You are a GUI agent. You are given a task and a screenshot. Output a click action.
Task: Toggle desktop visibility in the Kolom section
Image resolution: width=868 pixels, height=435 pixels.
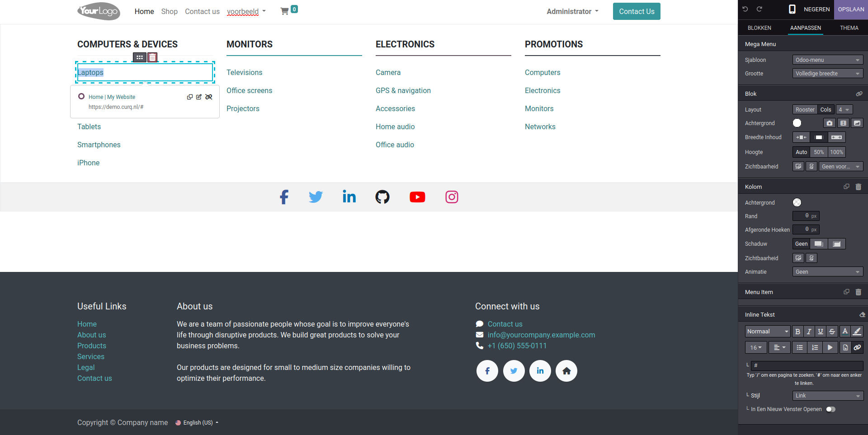point(797,258)
